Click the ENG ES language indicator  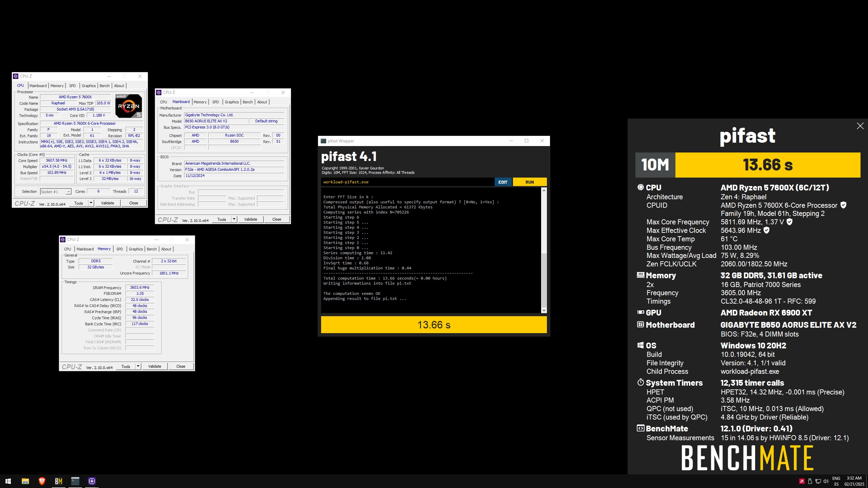(836, 481)
